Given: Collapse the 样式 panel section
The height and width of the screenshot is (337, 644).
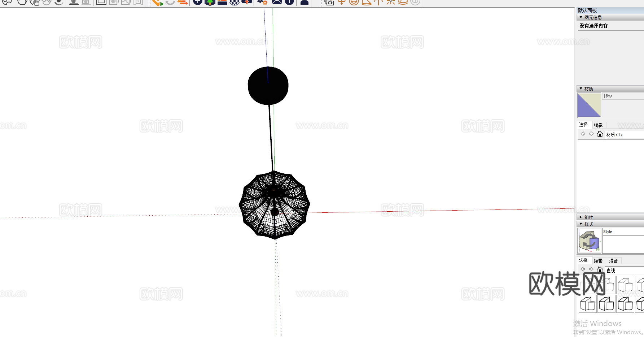Looking at the screenshot, I should 610,224.
